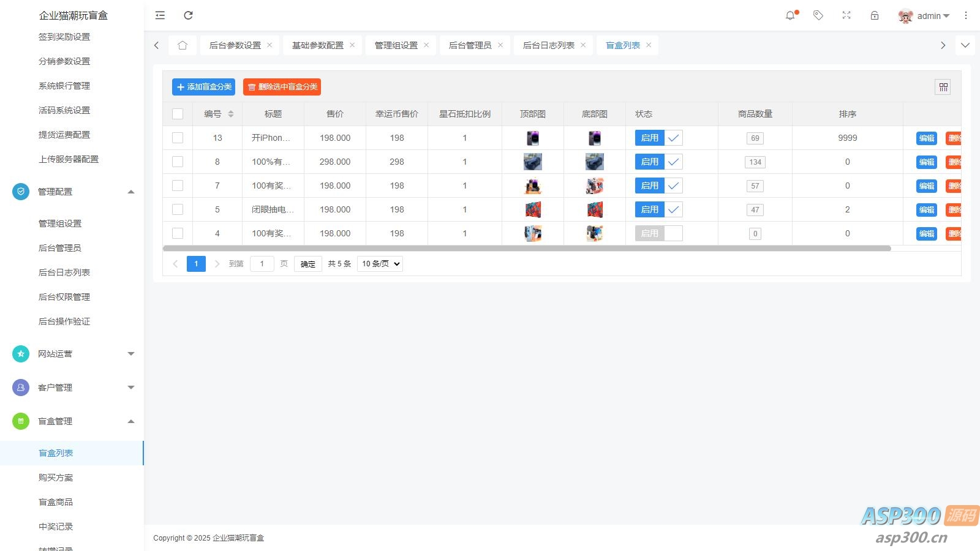Screen dimensions: 980x551
Task: Click the table layout icon above the list
Action: [943, 87]
